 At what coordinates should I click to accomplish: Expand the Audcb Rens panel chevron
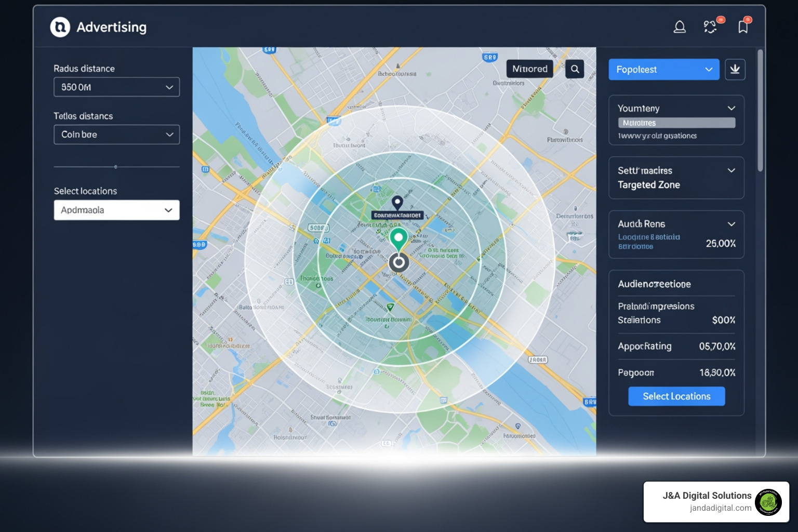pos(731,224)
